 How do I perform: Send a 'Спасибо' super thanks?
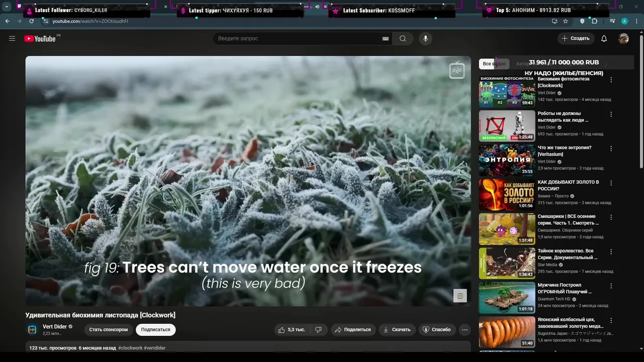point(436,330)
